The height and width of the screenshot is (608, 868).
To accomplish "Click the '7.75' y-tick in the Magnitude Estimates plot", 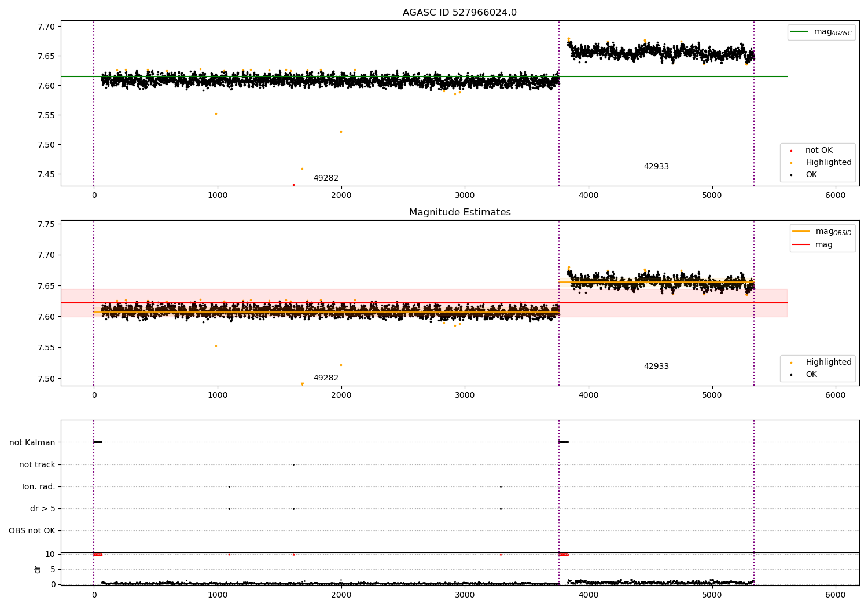I will point(46,224).
